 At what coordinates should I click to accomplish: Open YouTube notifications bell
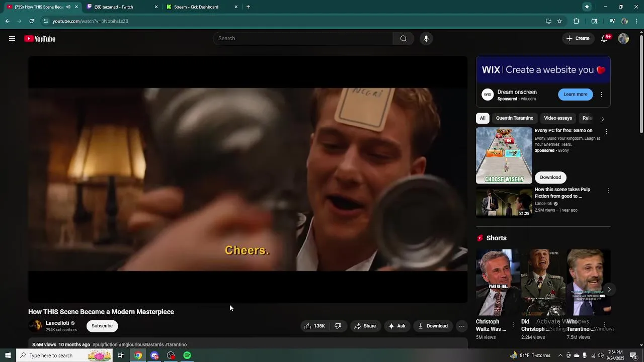coord(605,39)
